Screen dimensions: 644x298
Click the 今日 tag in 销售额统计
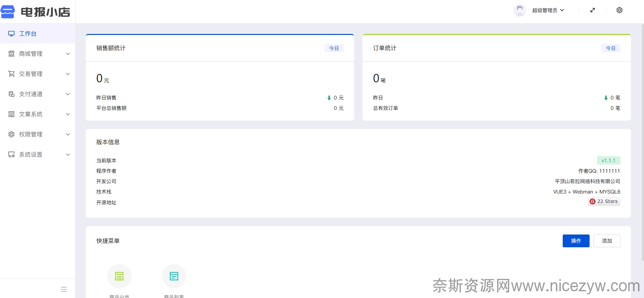(334, 48)
